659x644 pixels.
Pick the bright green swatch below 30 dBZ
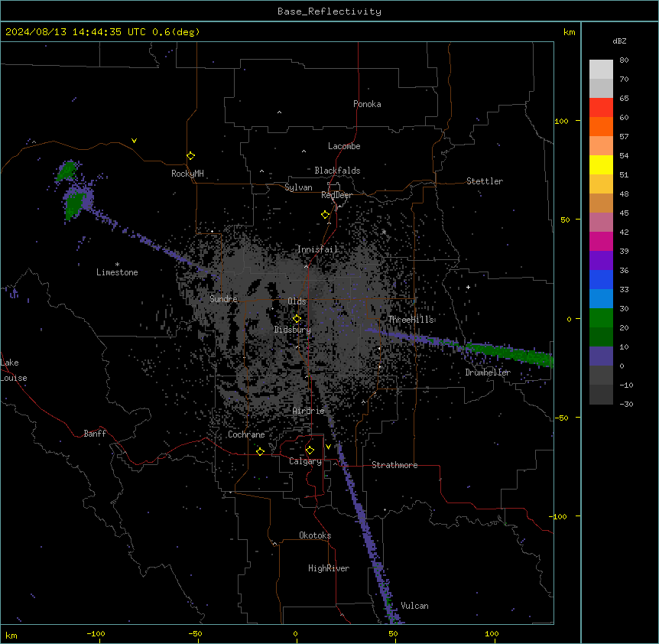click(601, 318)
